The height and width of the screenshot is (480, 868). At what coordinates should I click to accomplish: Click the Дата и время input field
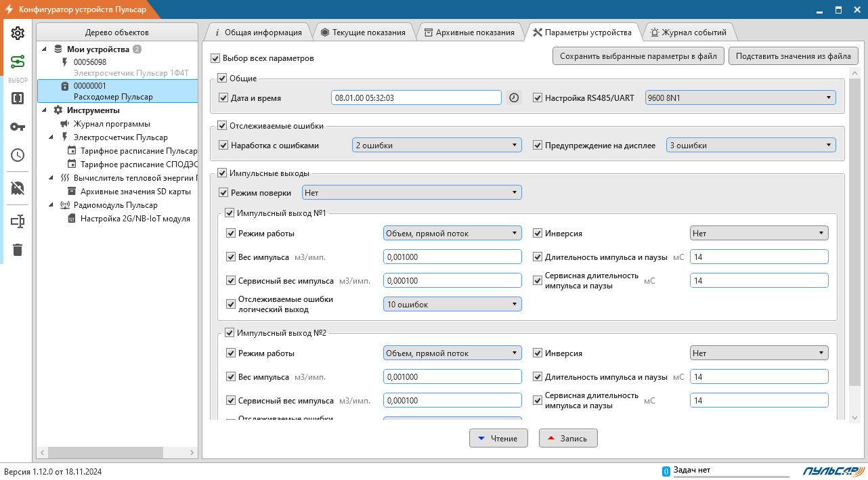[416, 97]
